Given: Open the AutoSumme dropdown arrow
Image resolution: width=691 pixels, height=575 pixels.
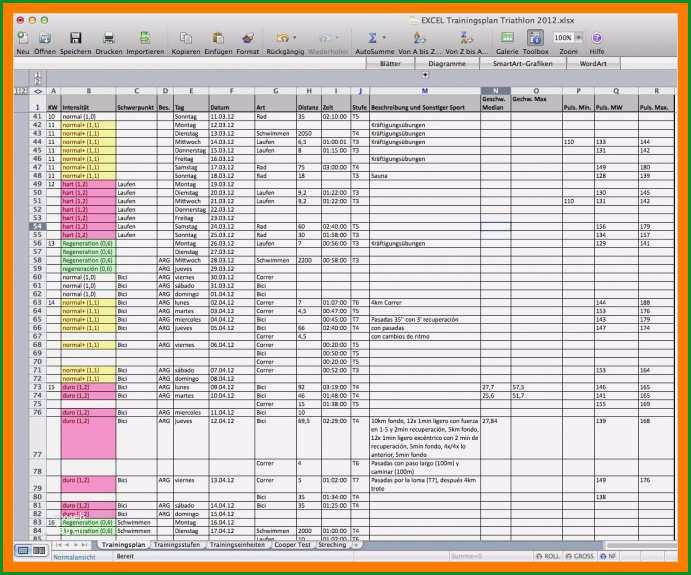Looking at the screenshot, I should point(384,37).
